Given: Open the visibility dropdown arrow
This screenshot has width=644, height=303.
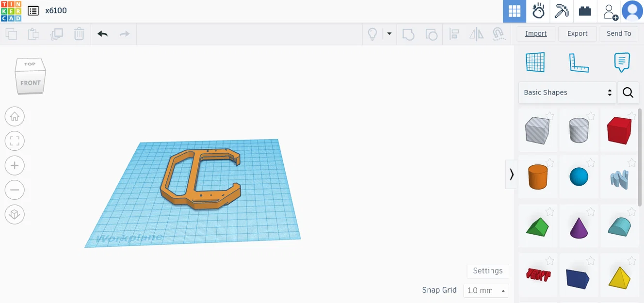Looking at the screenshot, I should point(389,34).
